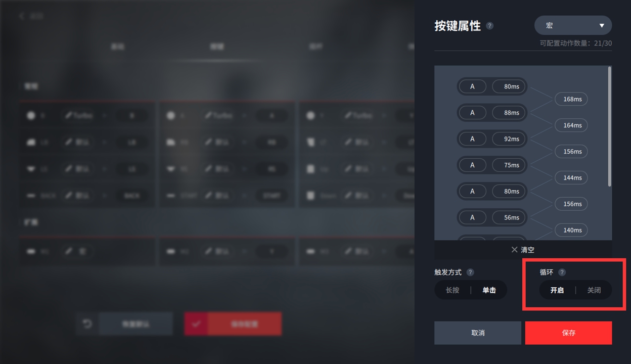Select the first A key 80ms entry
This screenshot has width=631, height=364.
pyautogui.click(x=492, y=86)
